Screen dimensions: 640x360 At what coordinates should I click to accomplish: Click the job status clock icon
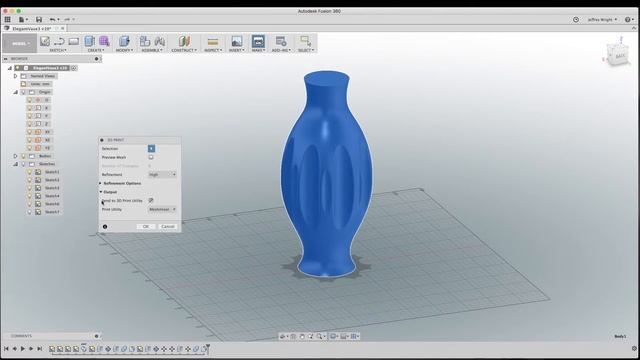576,20
